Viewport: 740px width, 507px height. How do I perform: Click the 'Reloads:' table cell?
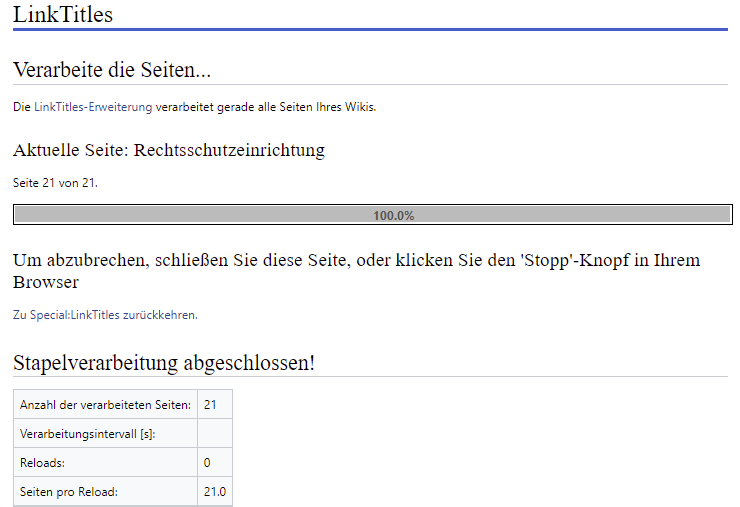click(105, 462)
